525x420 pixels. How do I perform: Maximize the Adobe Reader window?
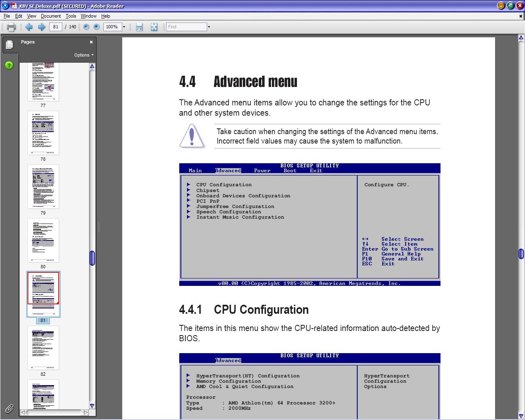[510, 6]
